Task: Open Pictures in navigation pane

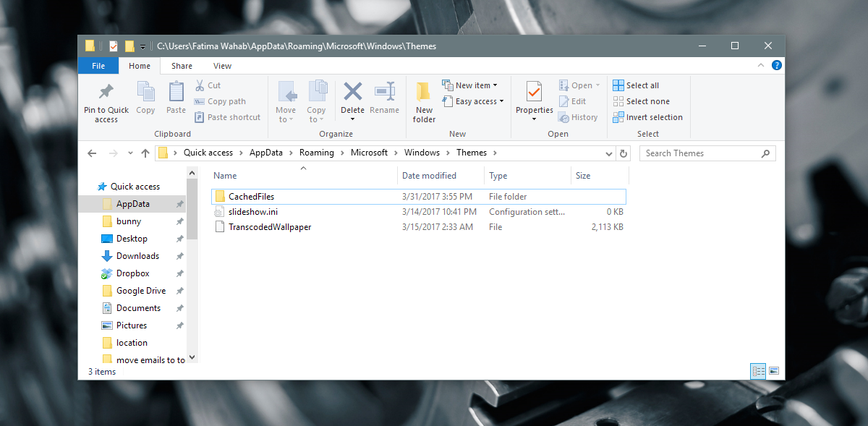Action: point(132,325)
